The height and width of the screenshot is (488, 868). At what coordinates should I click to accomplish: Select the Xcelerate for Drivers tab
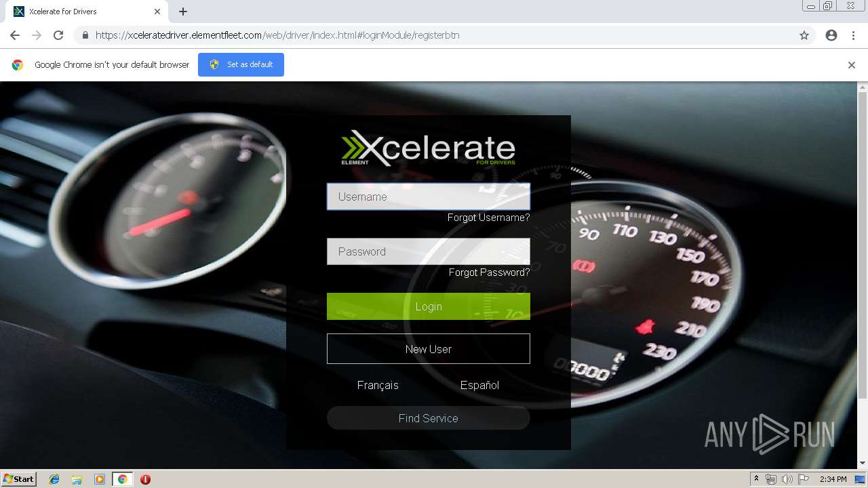(87, 12)
